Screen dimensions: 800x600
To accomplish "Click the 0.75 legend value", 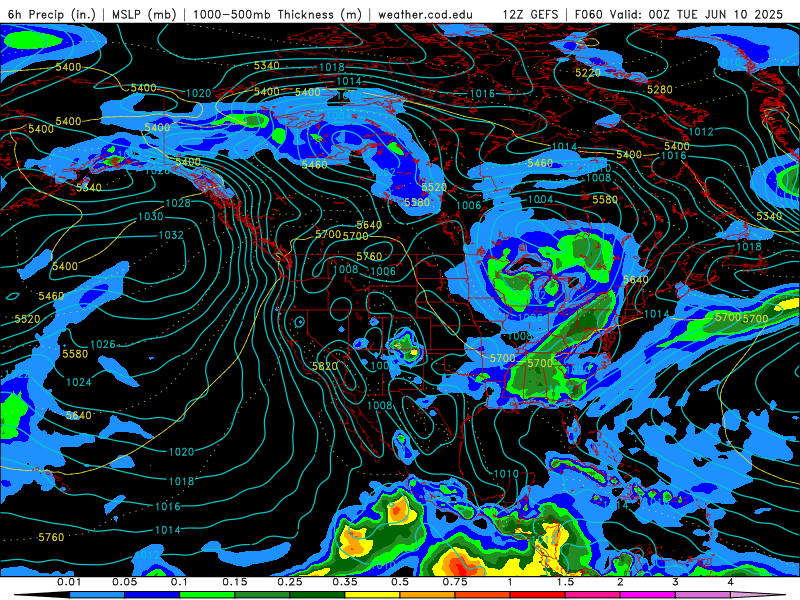I will tap(455, 582).
